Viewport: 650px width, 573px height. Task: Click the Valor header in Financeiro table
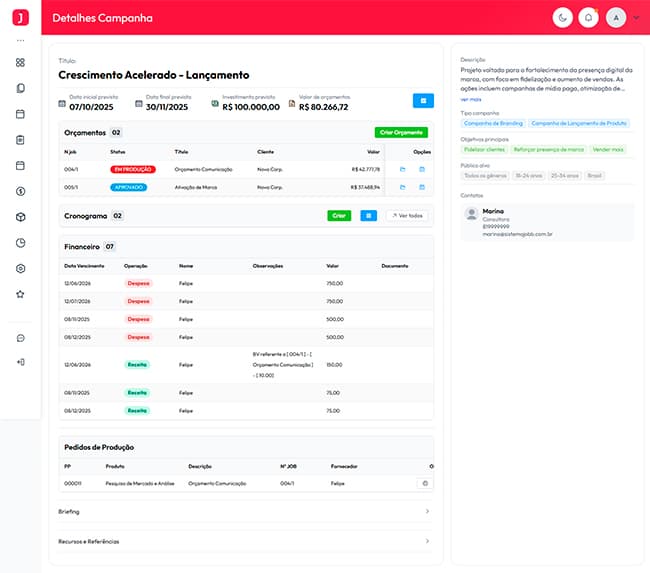pos(332,266)
